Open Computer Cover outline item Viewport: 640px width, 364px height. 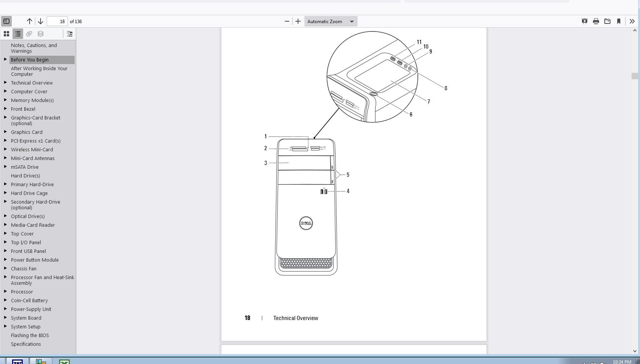point(29,91)
